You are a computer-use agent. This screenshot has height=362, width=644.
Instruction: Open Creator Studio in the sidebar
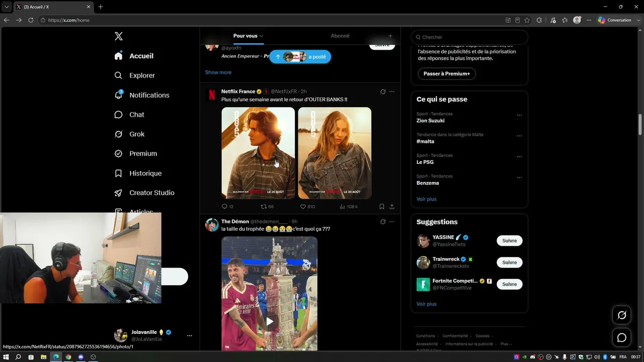coord(144,193)
